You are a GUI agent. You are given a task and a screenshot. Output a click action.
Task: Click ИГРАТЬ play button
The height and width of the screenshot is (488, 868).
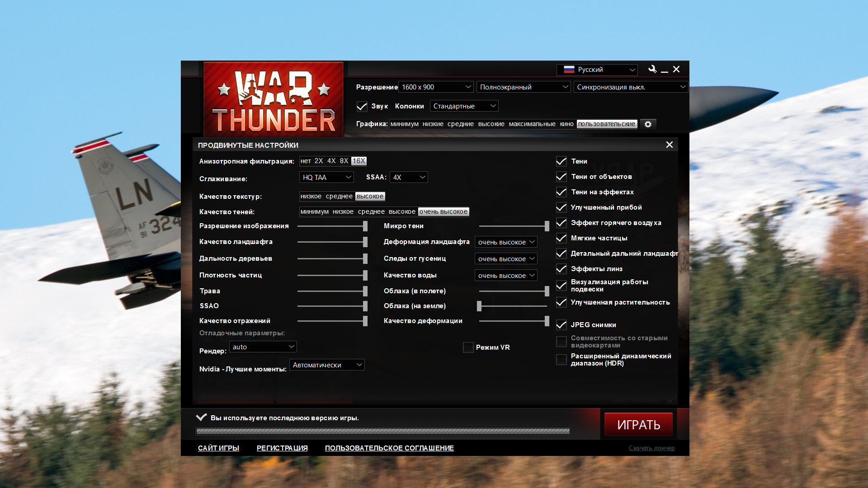638,424
